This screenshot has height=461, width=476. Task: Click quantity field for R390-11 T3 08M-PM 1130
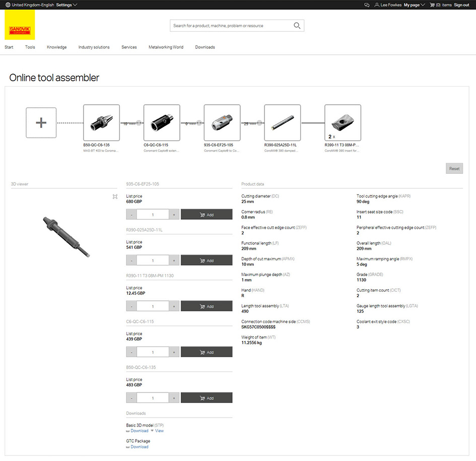click(153, 306)
